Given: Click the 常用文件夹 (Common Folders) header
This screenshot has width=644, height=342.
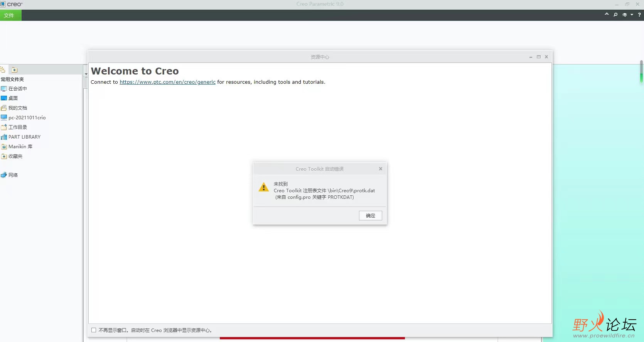Looking at the screenshot, I should click(x=12, y=80).
